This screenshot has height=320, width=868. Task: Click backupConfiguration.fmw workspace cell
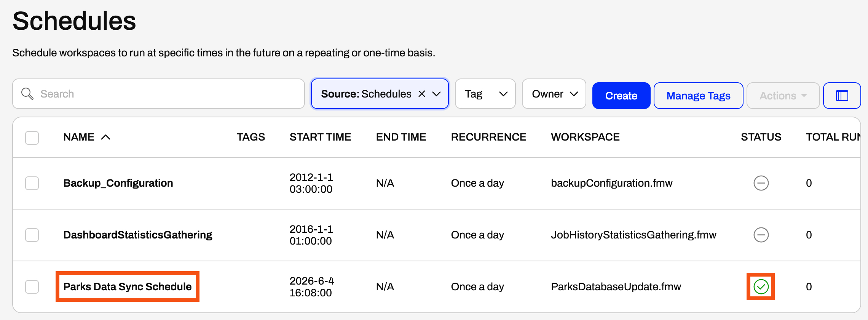[x=612, y=183]
